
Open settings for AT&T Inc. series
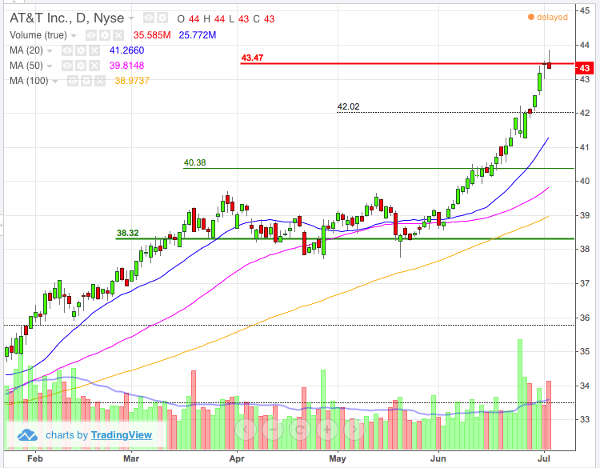(163, 18)
